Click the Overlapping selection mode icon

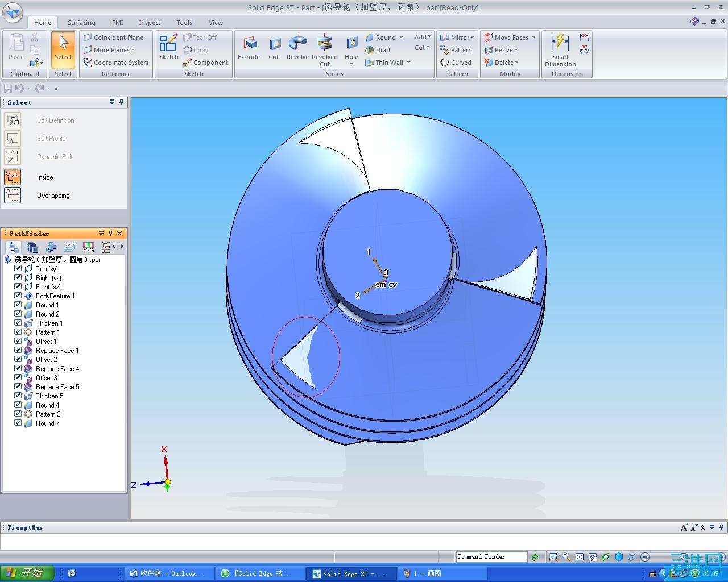click(13, 195)
